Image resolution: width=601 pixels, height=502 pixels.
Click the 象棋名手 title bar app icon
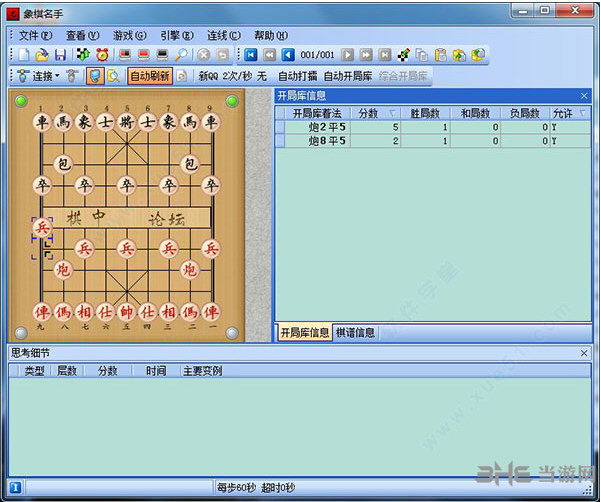coord(13,14)
